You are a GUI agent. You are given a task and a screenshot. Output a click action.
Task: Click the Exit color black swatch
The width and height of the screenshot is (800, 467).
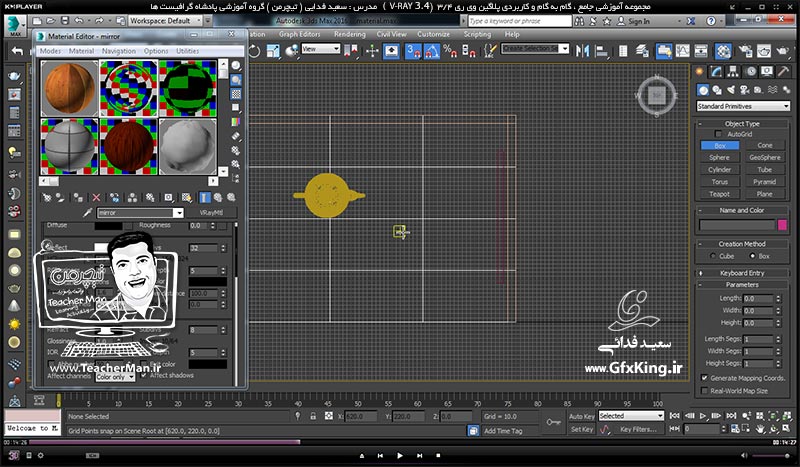coord(207,364)
